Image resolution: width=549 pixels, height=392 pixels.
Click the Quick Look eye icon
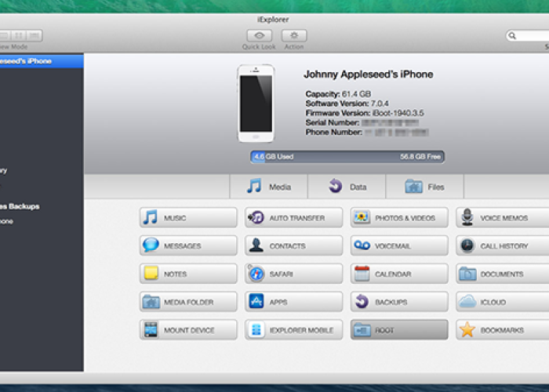259,35
